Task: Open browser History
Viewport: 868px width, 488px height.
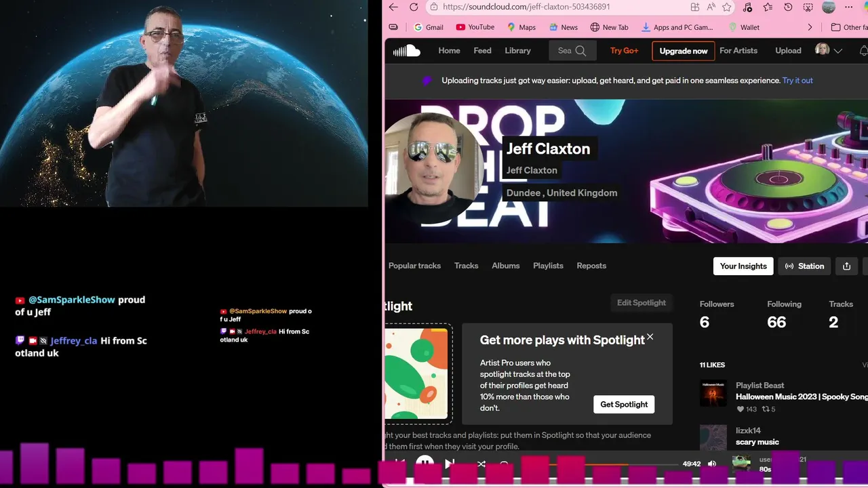Action: pos(788,7)
